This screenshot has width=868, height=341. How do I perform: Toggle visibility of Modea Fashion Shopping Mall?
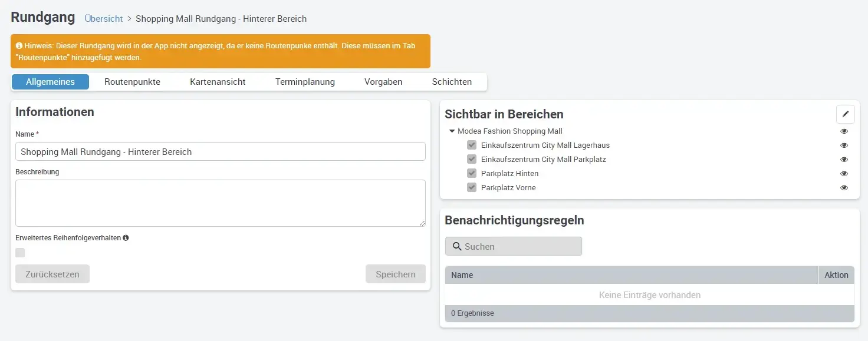tap(844, 131)
